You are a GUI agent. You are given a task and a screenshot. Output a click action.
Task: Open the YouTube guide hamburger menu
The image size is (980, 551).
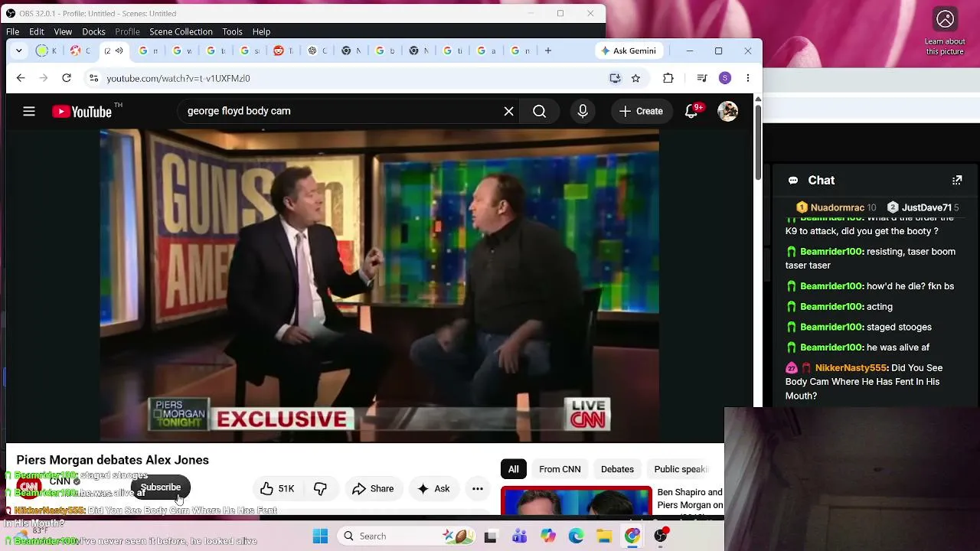click(x=29, y=111)
